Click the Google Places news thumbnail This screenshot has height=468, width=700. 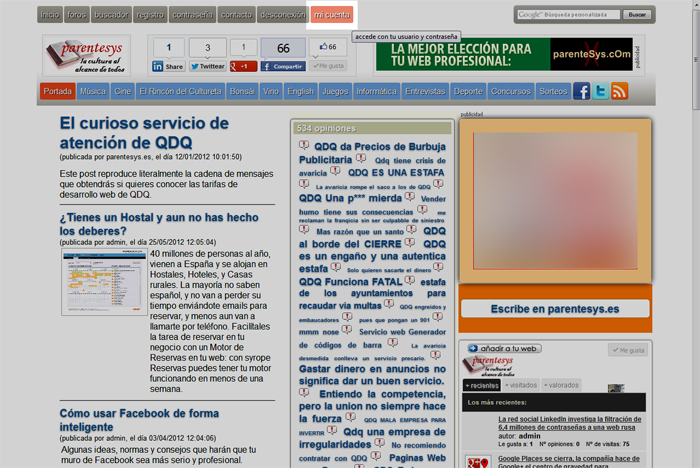coord(478,462)
